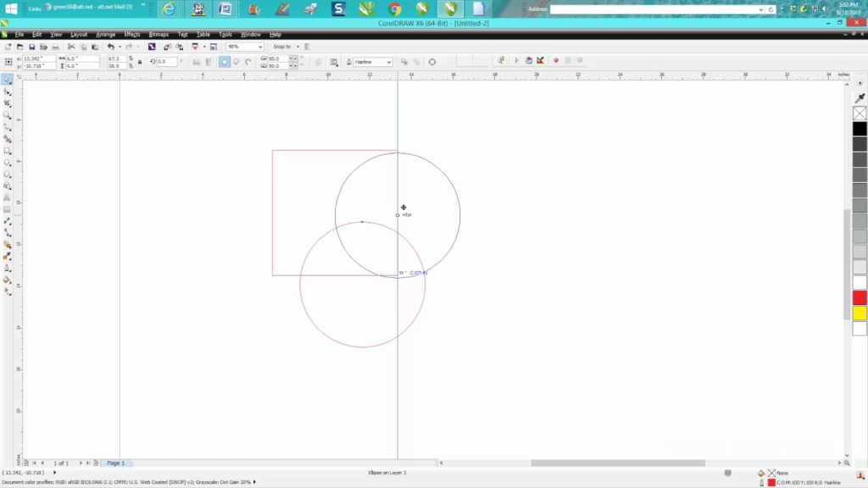Click the Paste clipboard icon

[95, 47]
